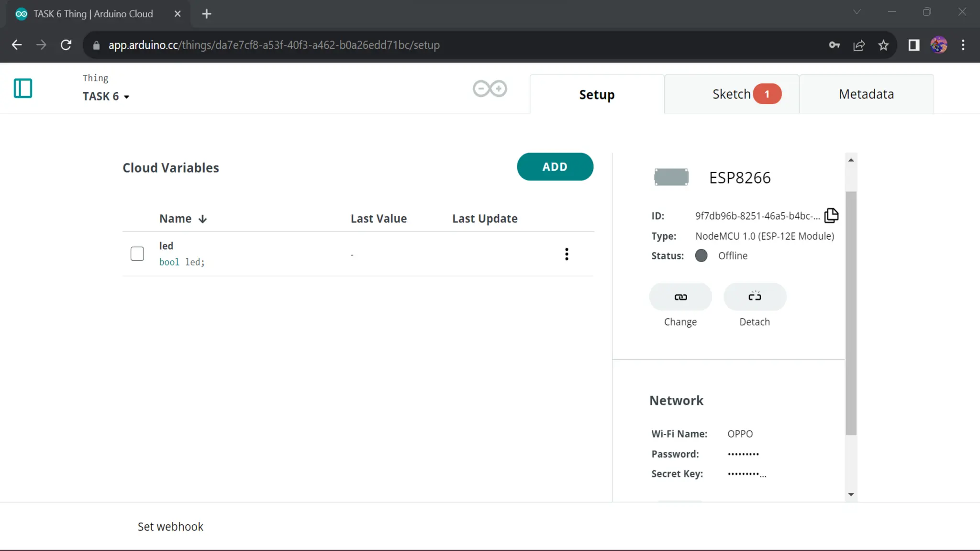Toggle the browser side panel
Viewport: 980px width, 551px height.
(x=913, y=45)
